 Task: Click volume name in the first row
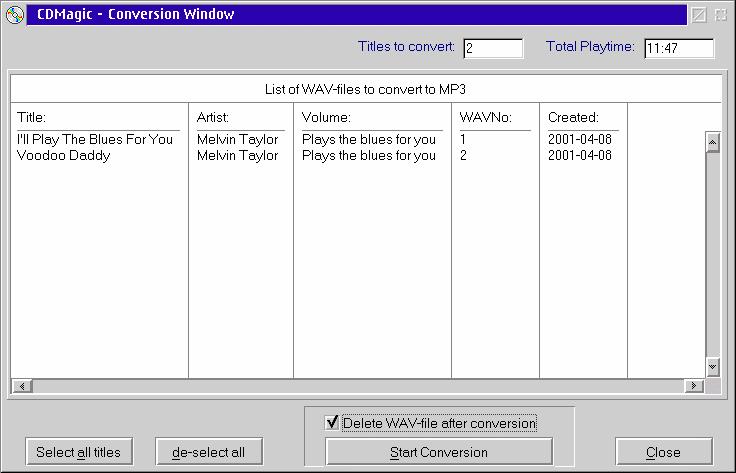point(369,139)
